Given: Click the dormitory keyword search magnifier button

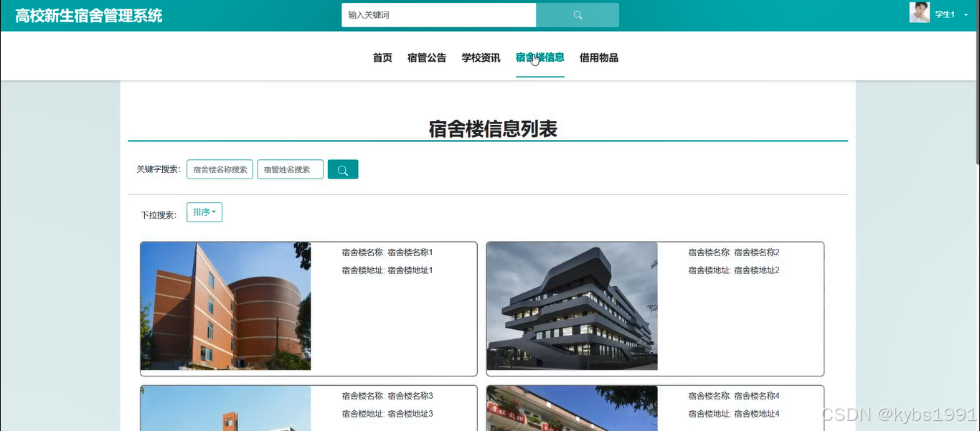Looking at the screenshot, I should pos(343,169).
